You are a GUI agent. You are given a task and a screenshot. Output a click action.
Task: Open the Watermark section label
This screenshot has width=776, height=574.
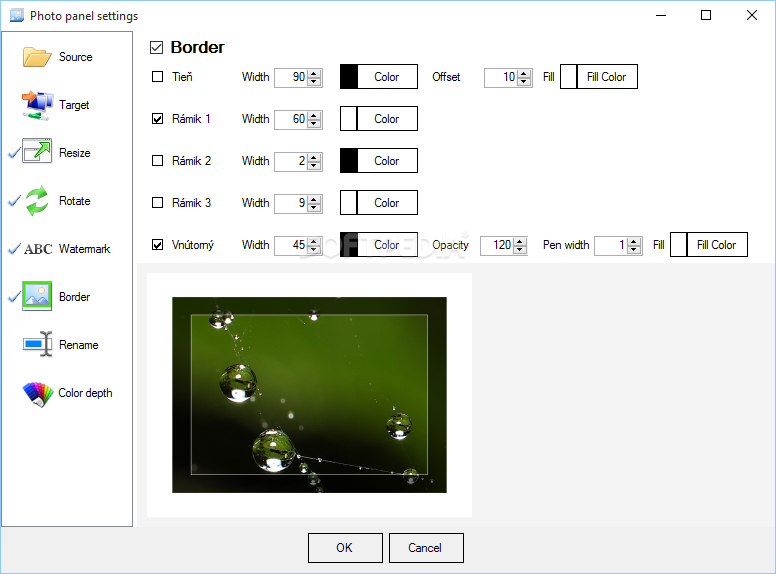point(85,249)
